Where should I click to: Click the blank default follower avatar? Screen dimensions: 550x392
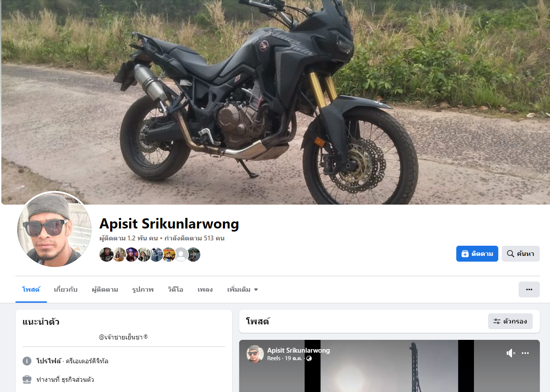pyautogui.click(x=181, y=255)
